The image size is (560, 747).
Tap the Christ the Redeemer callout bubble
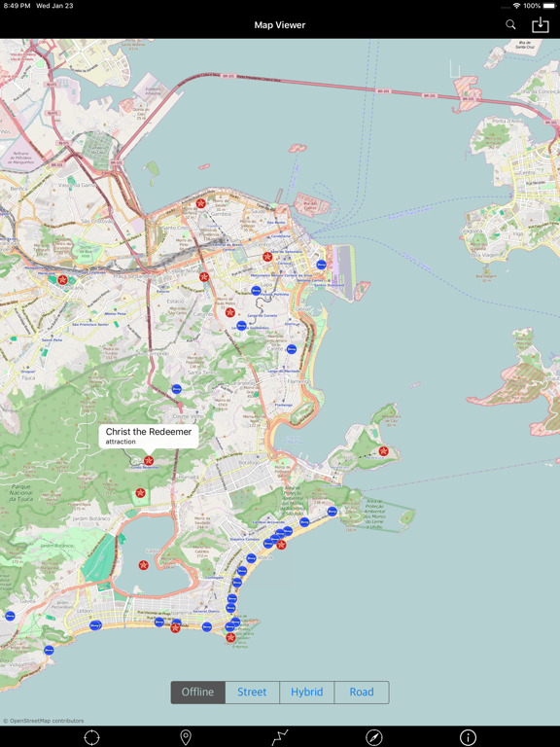(149, 436)
